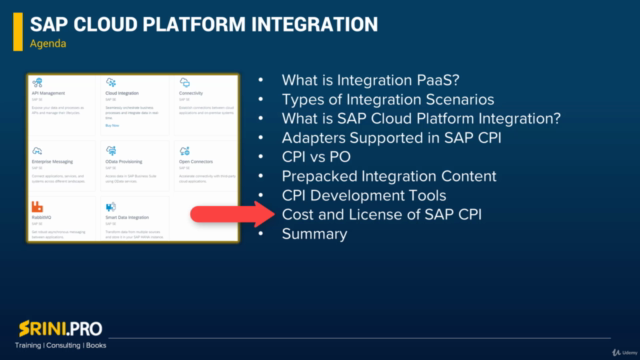Click the Open Connectors tile icon
Screen dimensions: 640x360
pyautogui.click(x=185, y=151)
